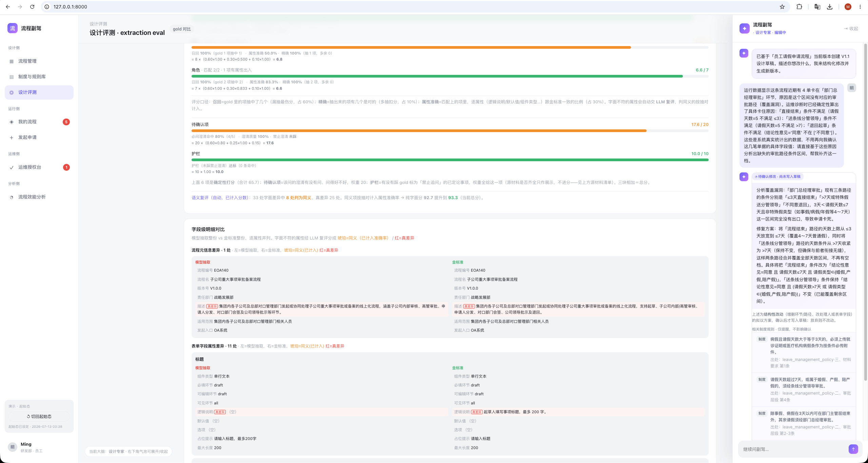
Task: Click the gold 对比 tag
Action: [x=182, y=29]
